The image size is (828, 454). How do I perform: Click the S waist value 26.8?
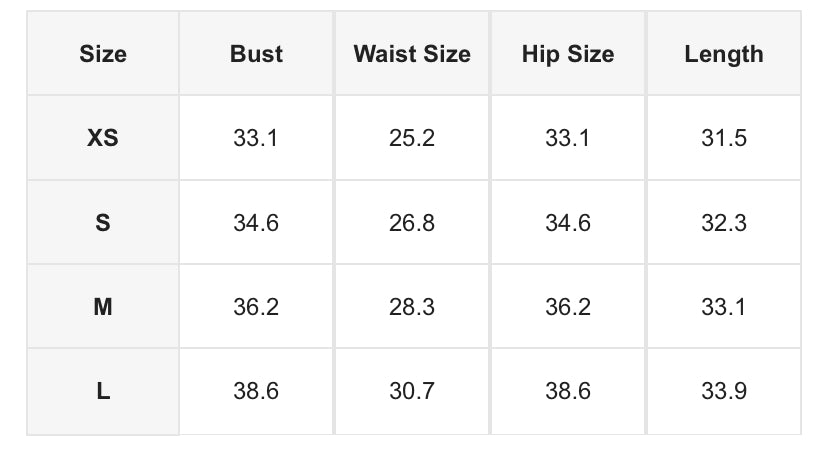coord(412,223)
